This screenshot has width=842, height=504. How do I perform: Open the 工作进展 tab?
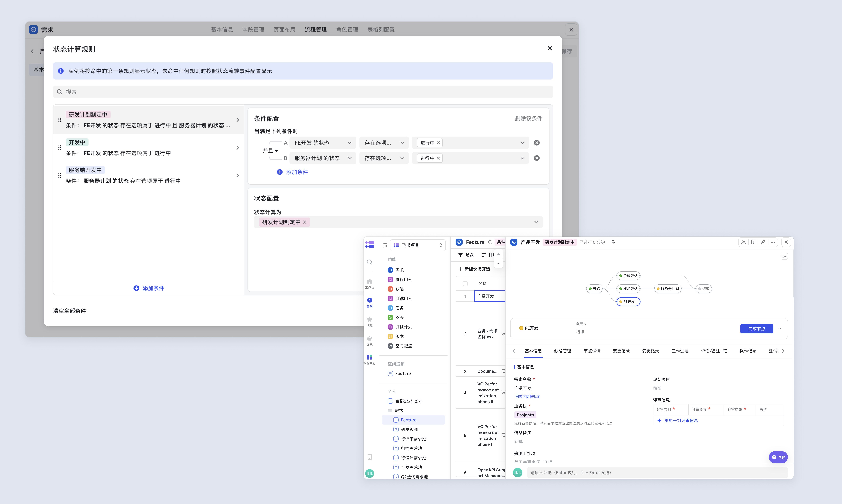[680, 351]
